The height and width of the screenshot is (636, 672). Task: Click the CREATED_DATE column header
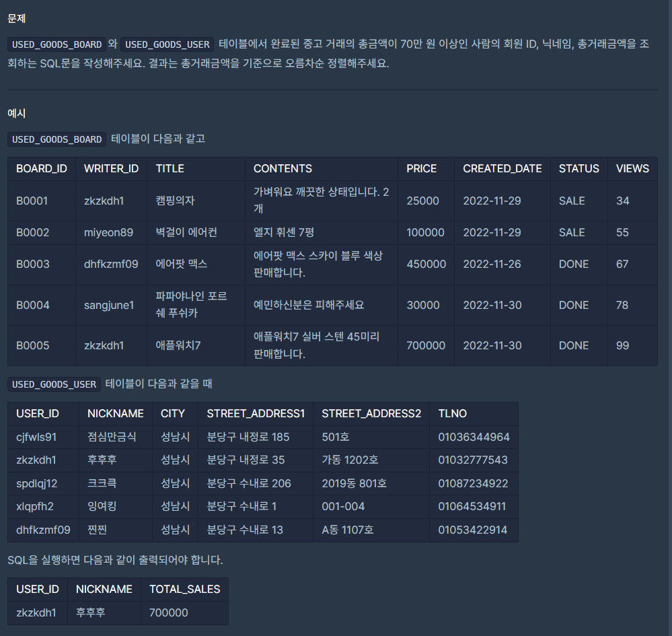502,168
